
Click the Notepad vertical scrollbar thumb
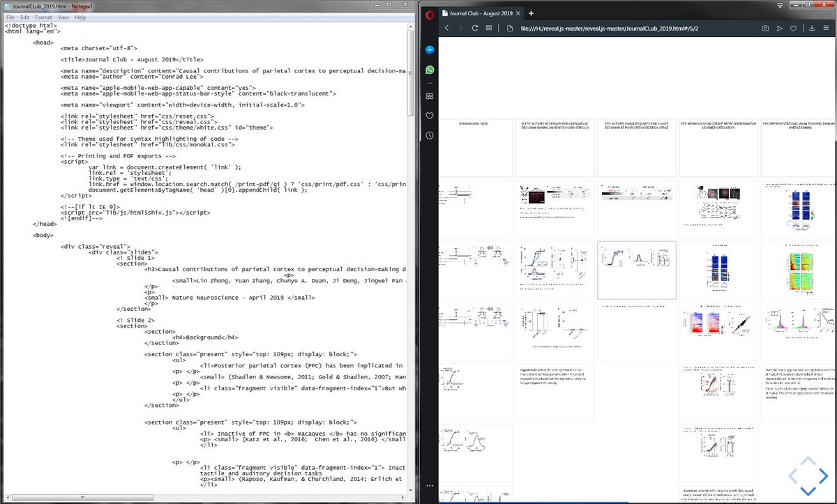pyautogui.click(x=411, y=72)
